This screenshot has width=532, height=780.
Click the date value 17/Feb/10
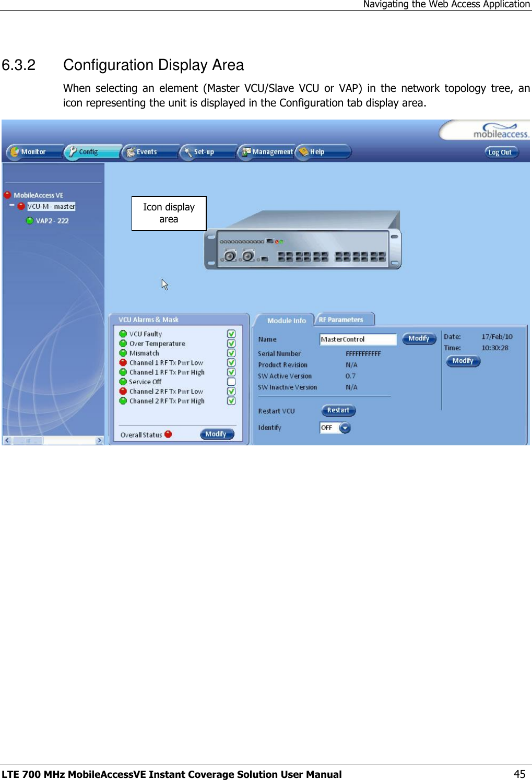pos(497,337)
